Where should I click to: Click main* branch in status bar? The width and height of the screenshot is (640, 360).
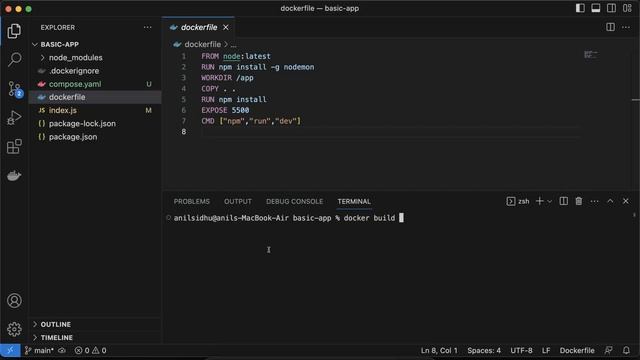tap(39, 351)
